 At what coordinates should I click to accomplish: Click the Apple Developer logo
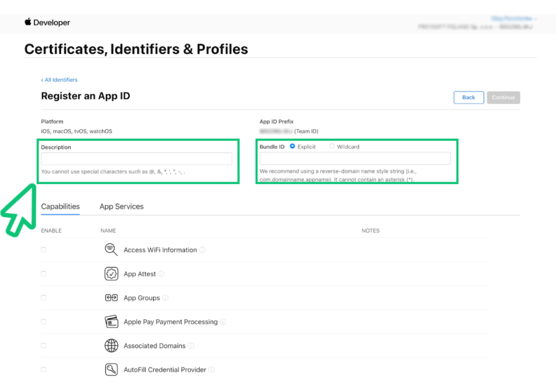(47, 22)
